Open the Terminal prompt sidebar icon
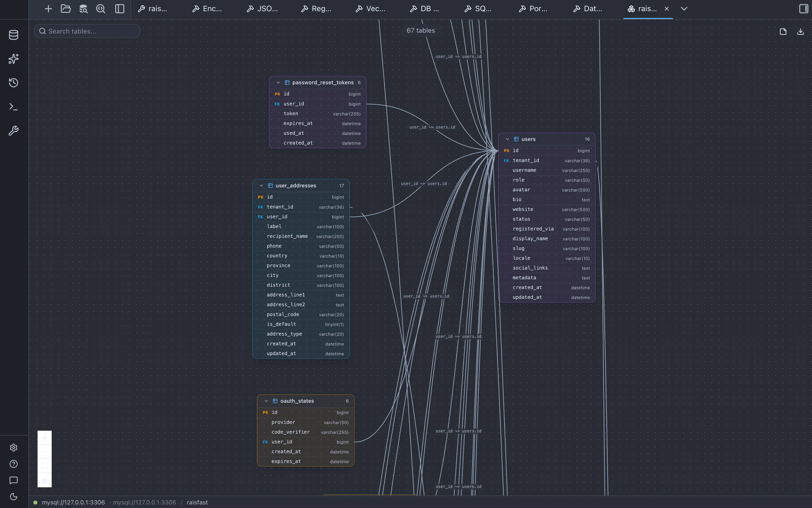Viewport: 812px width, 508px height. [13, 107]
